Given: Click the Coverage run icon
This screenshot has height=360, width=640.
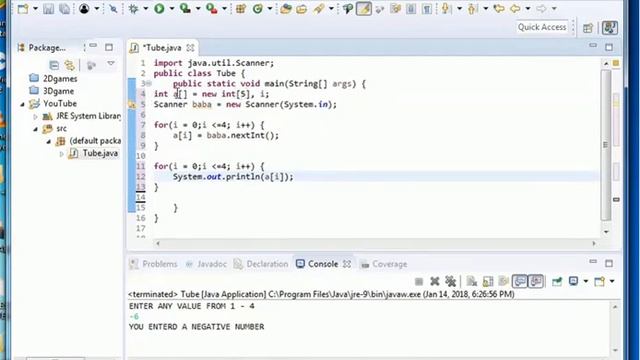Looking at the screenshot, I should 186,9.
